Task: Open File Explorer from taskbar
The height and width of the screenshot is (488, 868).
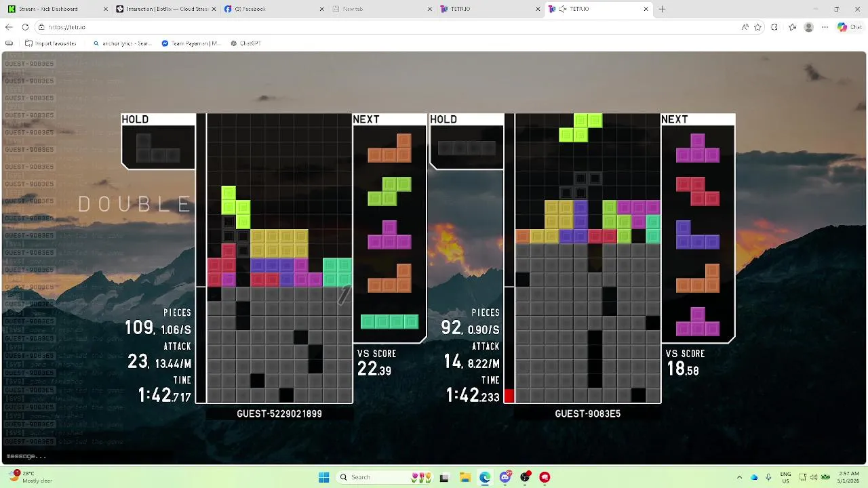Action: [x=465, y=477]
